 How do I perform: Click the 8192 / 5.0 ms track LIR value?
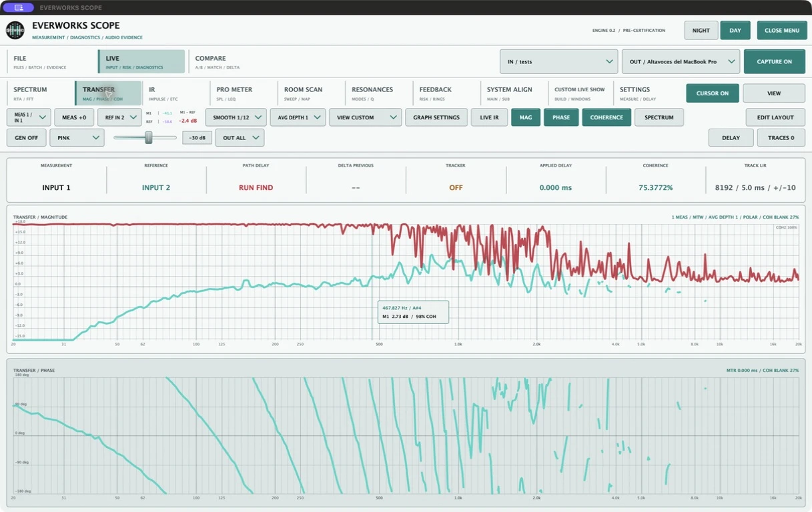[755, 188]
